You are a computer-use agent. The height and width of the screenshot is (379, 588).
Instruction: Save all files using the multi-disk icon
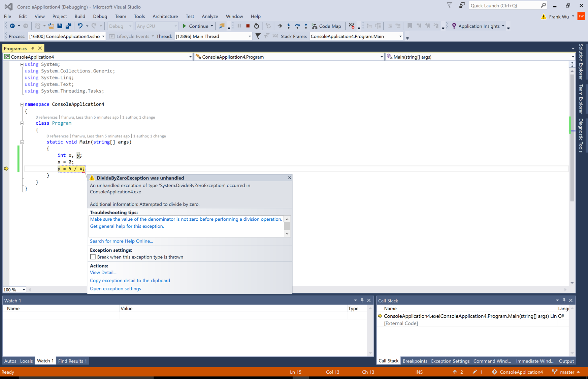68,26
